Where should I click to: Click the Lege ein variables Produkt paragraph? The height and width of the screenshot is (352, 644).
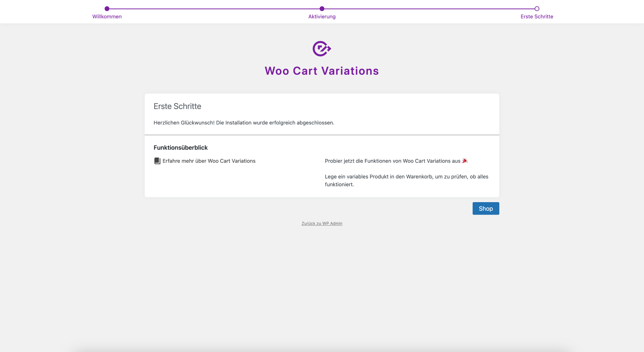click(x=407, y=181)
